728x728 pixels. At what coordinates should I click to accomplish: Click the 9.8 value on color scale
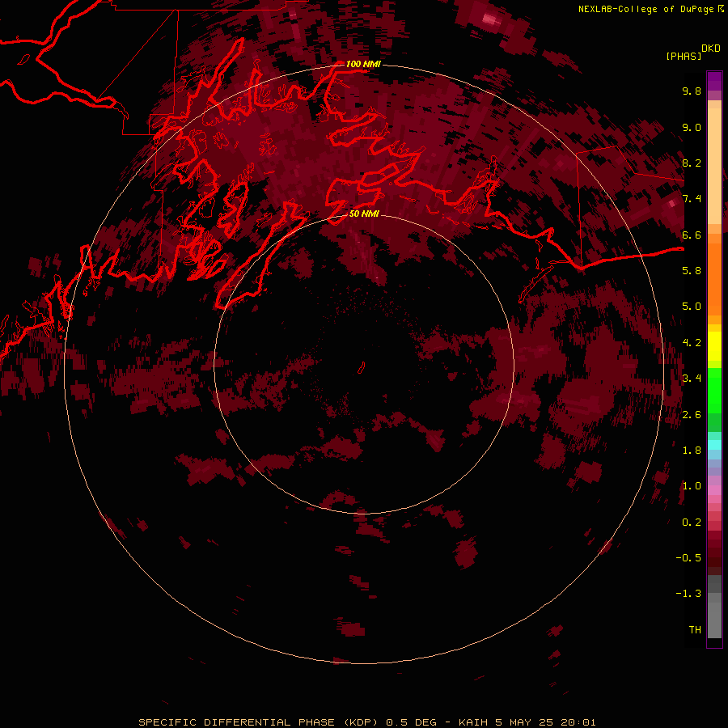click(692, 91)
